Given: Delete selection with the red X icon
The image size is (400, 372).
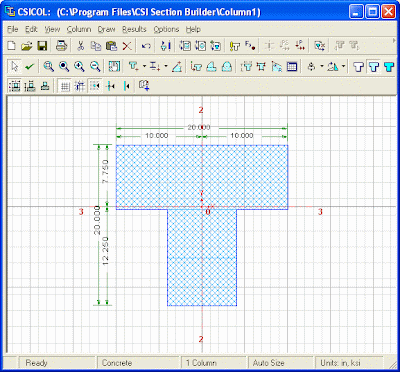Looking at the screenshot, I should tap(127, 46).
